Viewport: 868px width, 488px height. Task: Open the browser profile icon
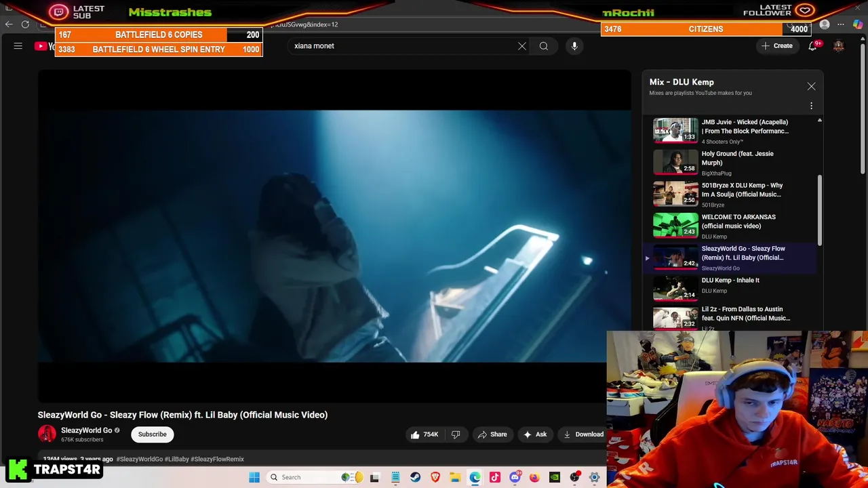[x=825, y=24]
